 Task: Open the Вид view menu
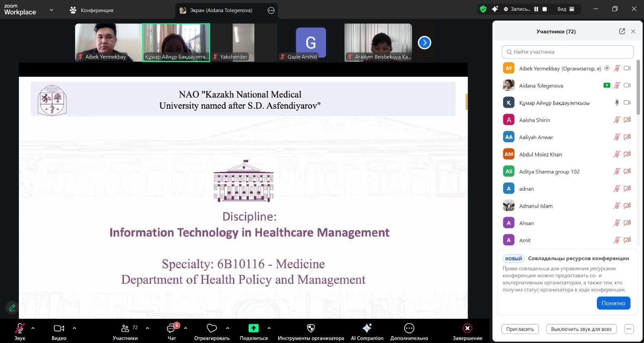pos(566,9)
